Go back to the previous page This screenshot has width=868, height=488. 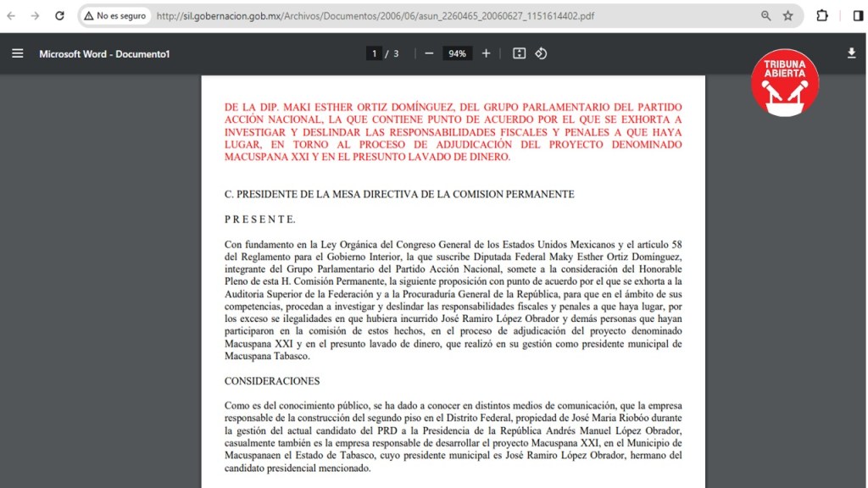[12, 15]
